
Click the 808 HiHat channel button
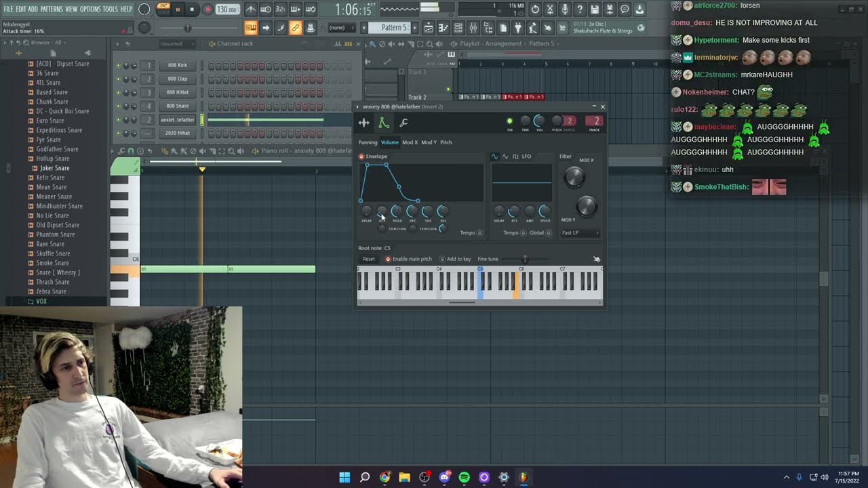[x=178, y=93]
